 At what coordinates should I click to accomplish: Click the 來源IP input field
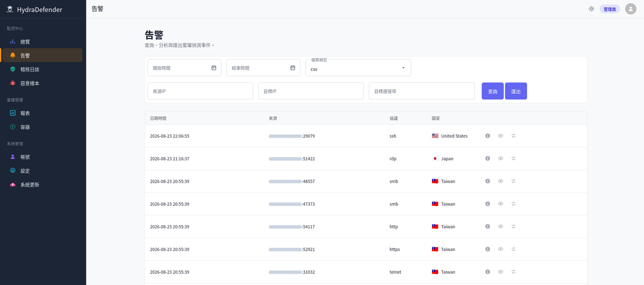200,91
